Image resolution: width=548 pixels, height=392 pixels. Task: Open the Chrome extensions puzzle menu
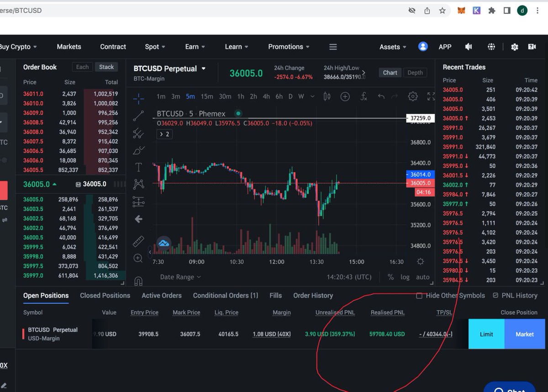coord(492,11)
